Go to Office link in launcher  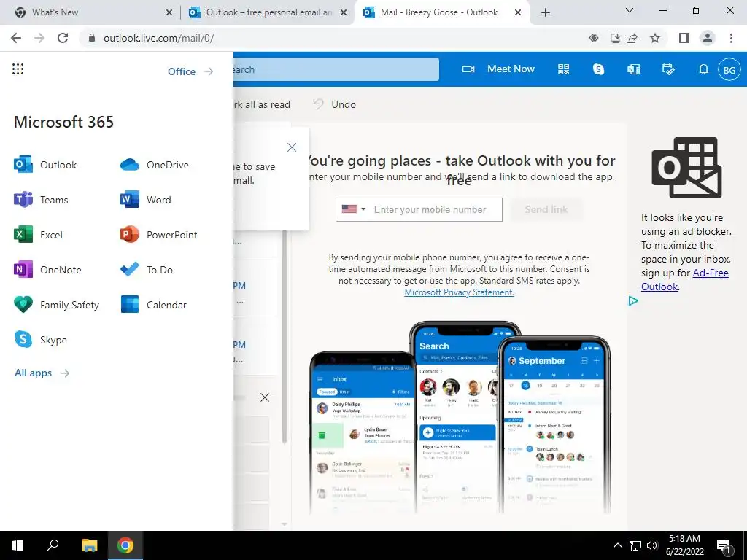pyautogui.click(x=190, y=71)
